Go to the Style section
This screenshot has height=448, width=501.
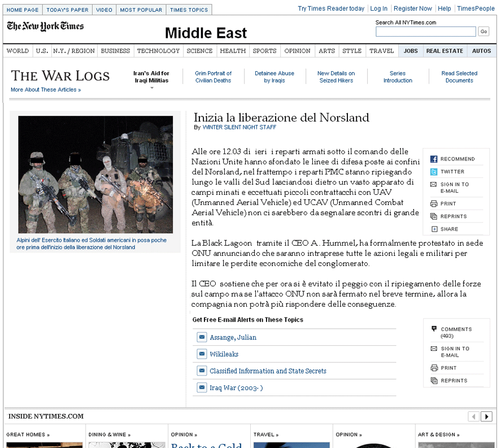tap(352, 51)
